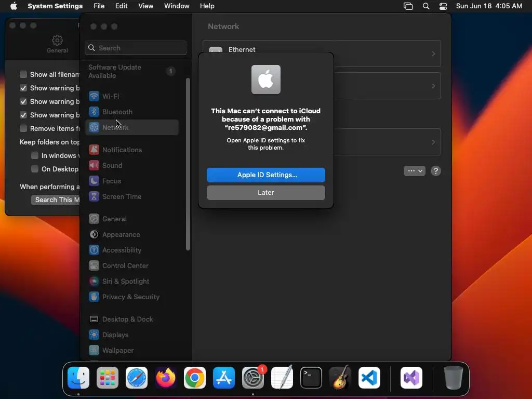Open Appearance settings
Viewport: 532px width, 399px height.
coord(131,235)
